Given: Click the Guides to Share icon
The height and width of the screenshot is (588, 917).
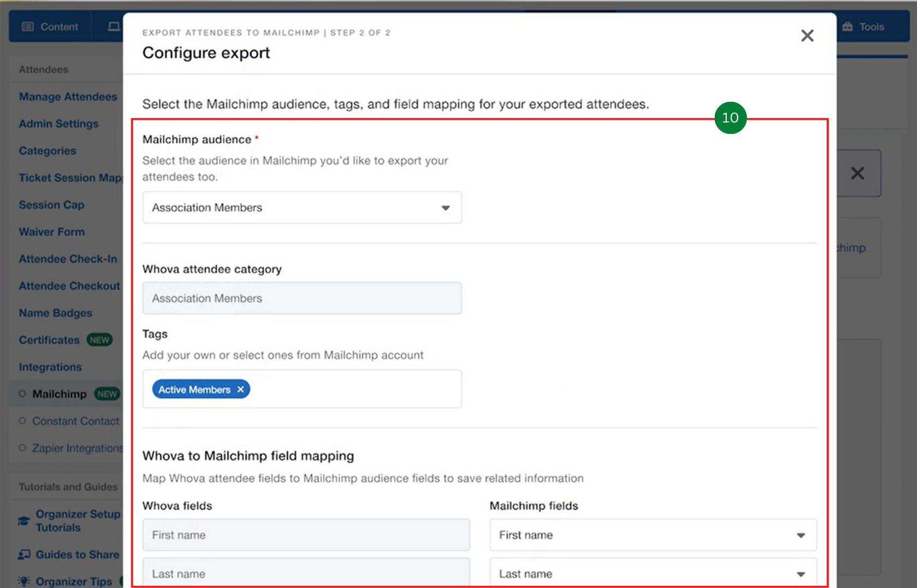Looking at the screenshot, I should tap(24, 554).
